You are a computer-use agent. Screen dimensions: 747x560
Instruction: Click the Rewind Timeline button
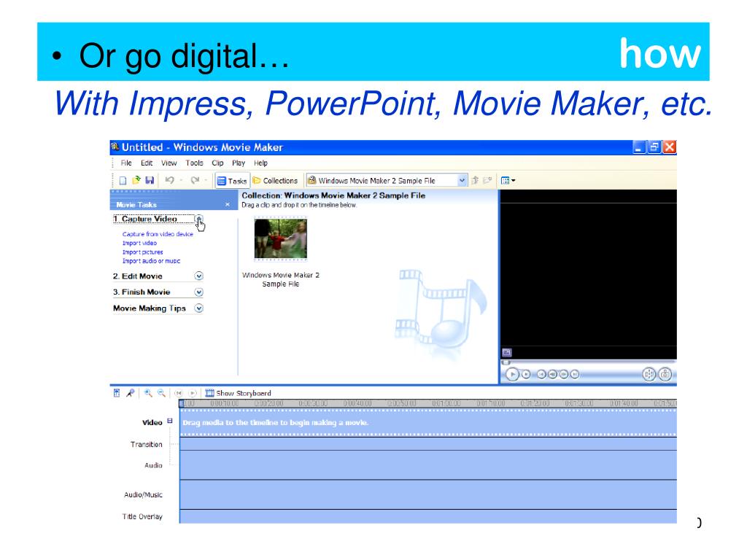[x=178, y=393]
